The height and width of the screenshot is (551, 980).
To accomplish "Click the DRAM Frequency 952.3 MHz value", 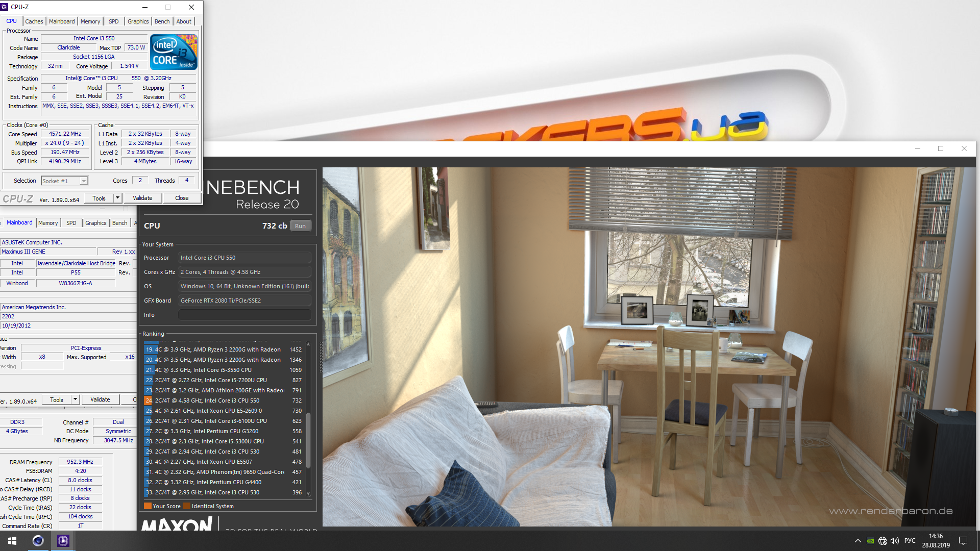I will (x=80, y=462).
